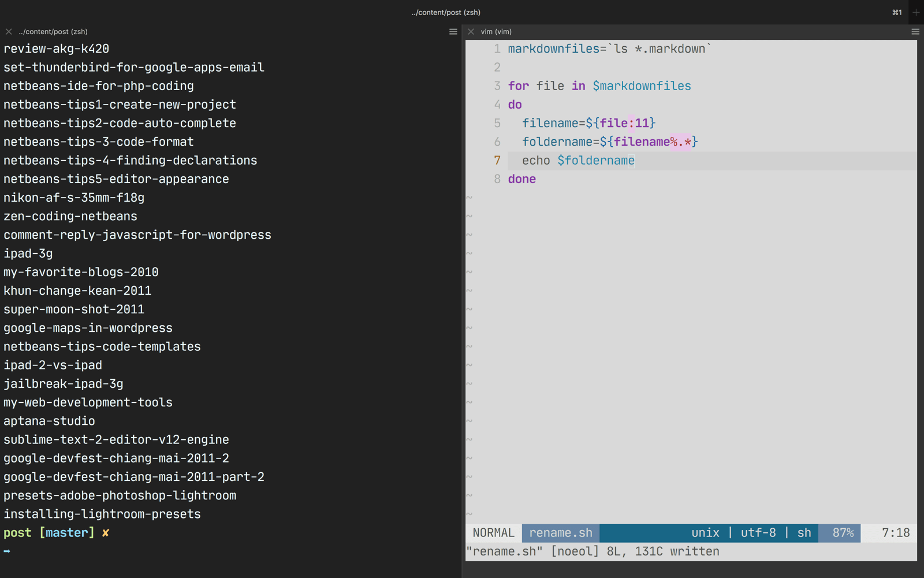The width and height of the screenshot is (924, 578).
Task: Click the vim (vim) pane title
Action: click(496, 32)
